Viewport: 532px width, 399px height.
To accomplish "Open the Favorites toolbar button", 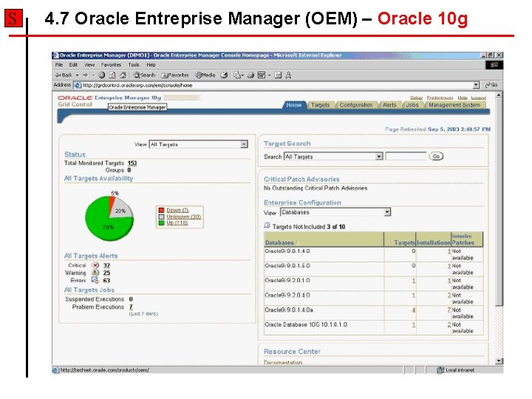I will (175, 75).
